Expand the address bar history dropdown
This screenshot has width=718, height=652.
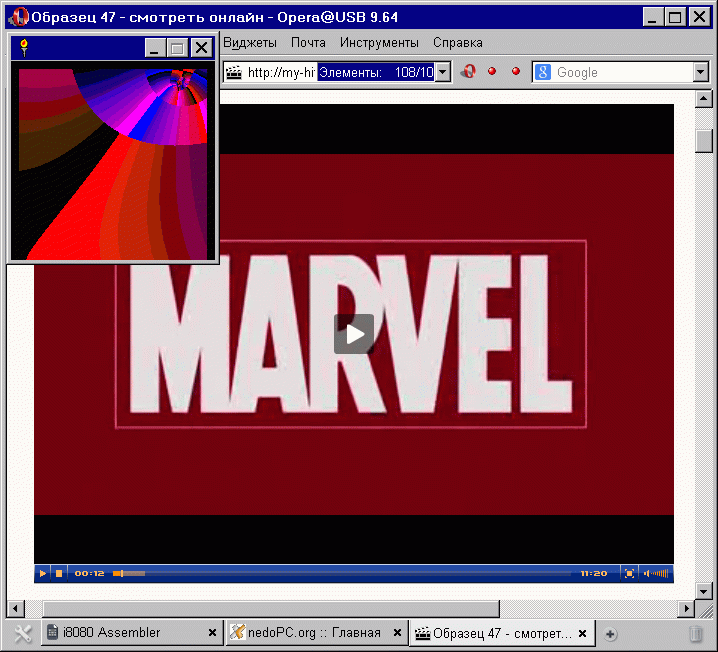(x=443, y=72)
